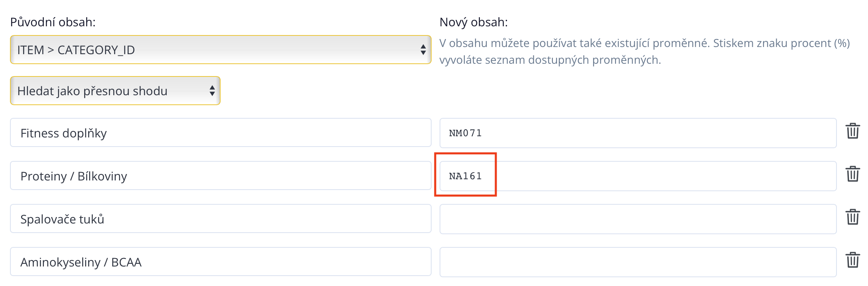The height and width of the screenshot is (286, 868).
Task: Click arrows of the match type selector
Action: (x=212, y=91)
